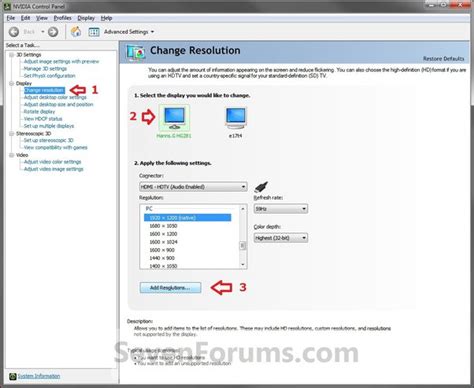The height and width of the screenshot is (388, 474).
Task: Click resolution list scroll up arrow
Action: click(243, 209)
